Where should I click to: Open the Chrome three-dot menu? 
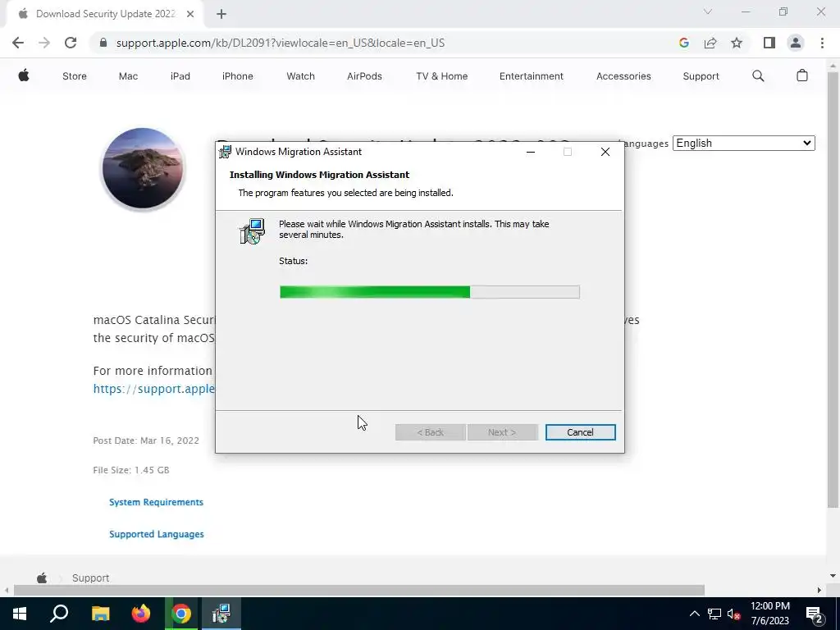tap(822, 43)
